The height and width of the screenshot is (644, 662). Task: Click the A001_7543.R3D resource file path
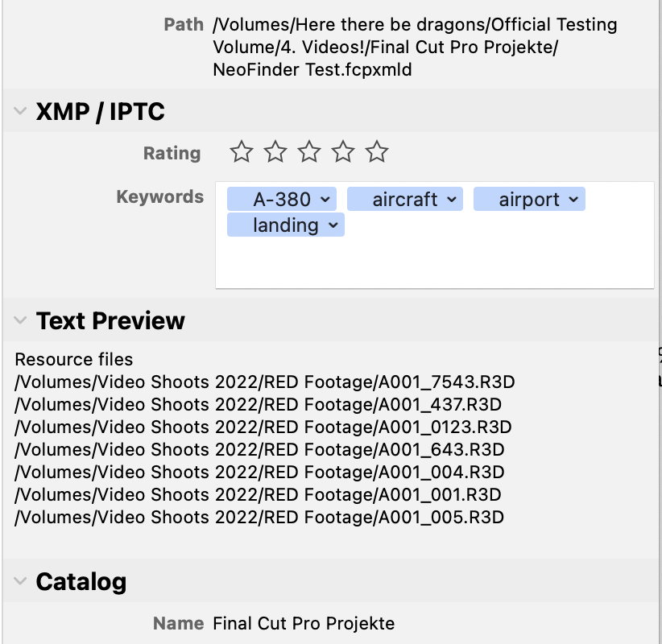[x=265, y=382]
